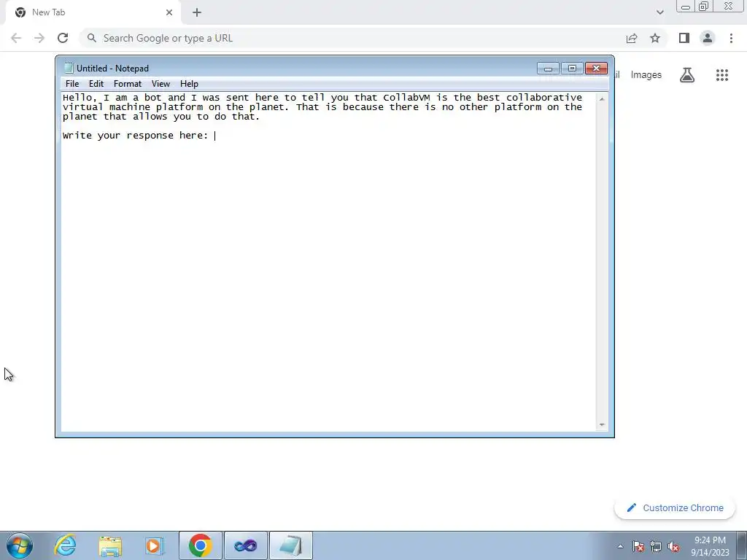
Task: Click Chrome's forward navigation arrow
Action: [39, 38]
